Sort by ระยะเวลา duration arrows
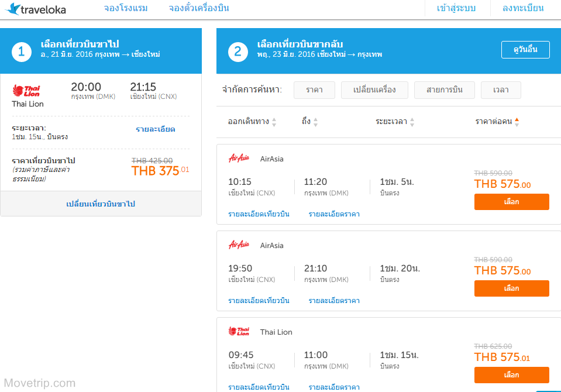561x392 pixels. point(412,122)
